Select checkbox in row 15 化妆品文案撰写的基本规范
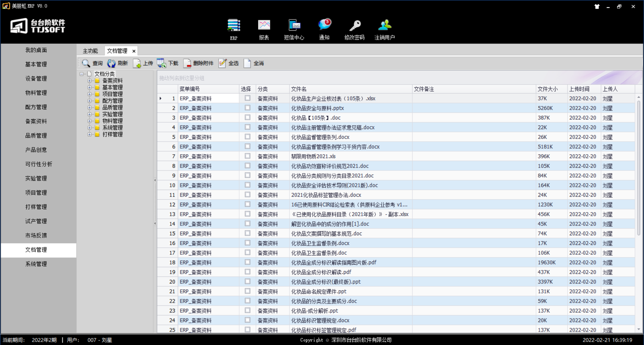The height and width of the screenshot is (345, 644). tap(248, 234)
